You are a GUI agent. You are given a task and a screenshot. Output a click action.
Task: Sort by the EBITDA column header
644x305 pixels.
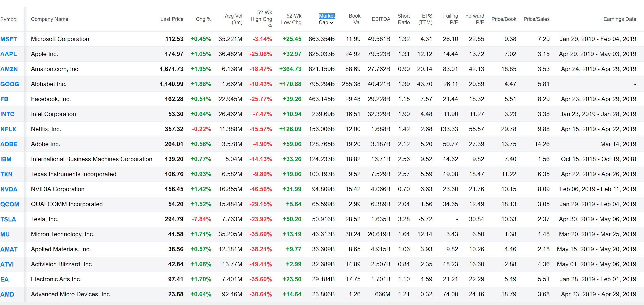tap(381, 19)
